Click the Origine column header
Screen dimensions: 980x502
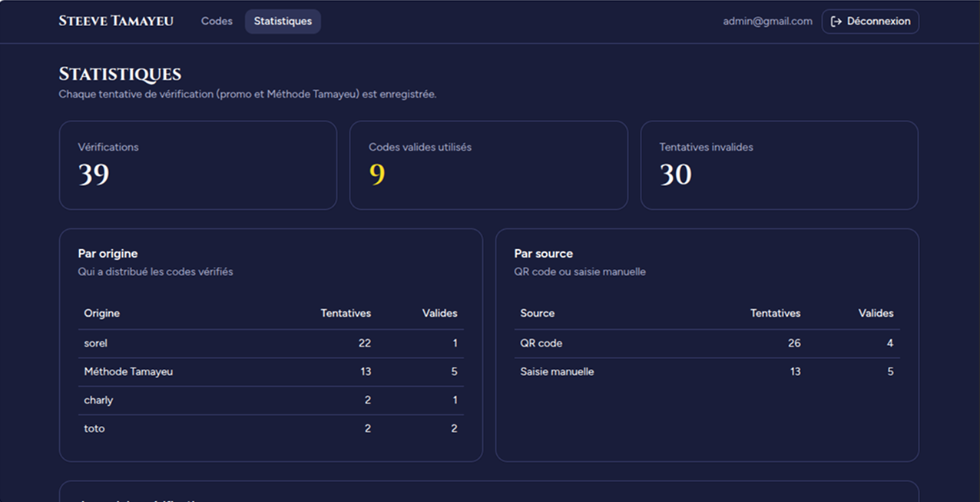point(102,313)
